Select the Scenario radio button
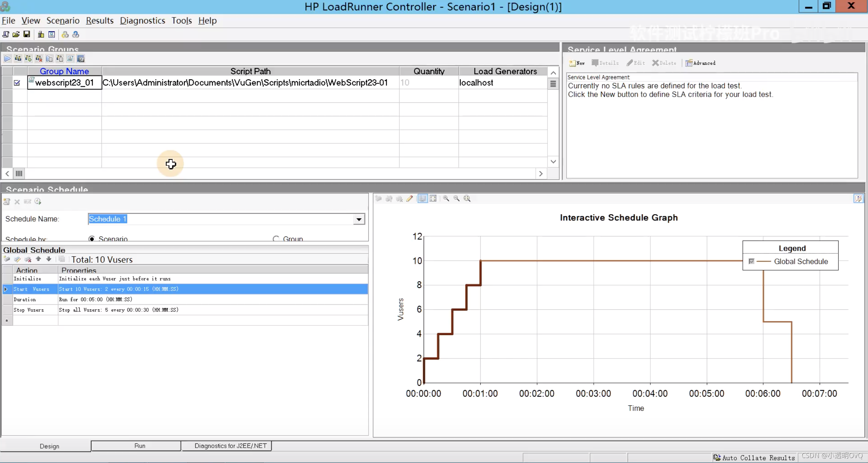The height and width of the screenshot is (463, 868). [92, 239]
